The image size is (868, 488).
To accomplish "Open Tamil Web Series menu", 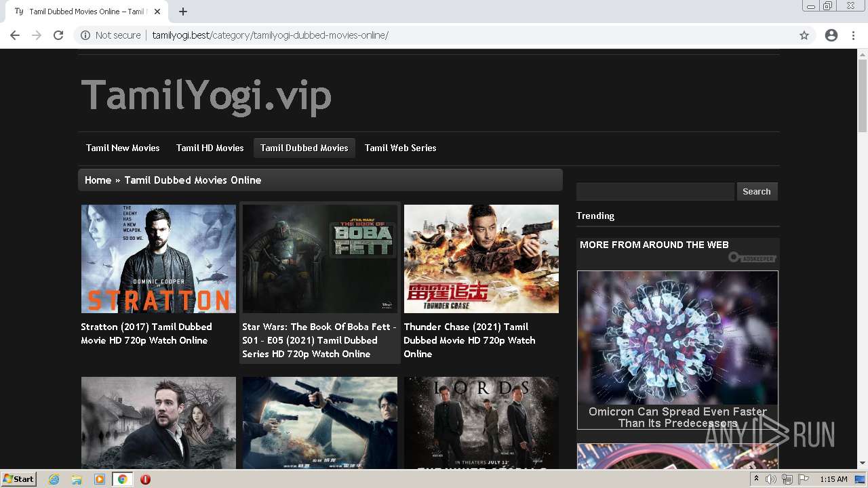I will (400, 148).
